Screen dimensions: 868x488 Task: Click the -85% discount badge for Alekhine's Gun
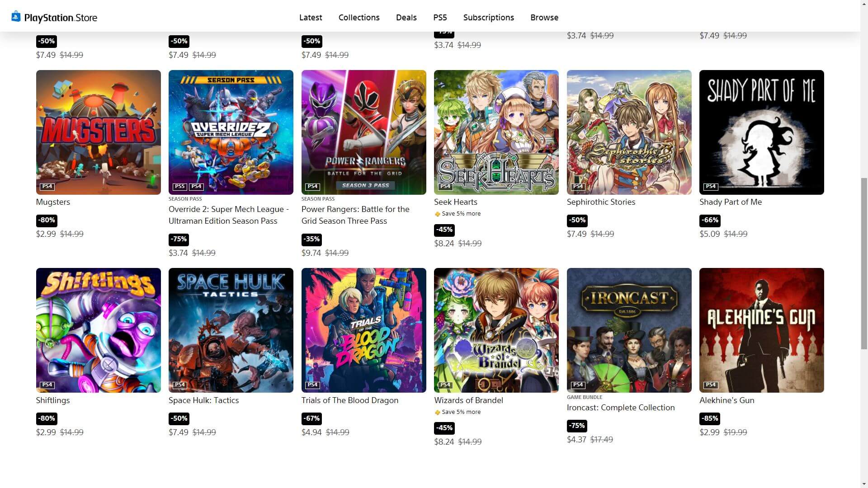pos(710,418)
